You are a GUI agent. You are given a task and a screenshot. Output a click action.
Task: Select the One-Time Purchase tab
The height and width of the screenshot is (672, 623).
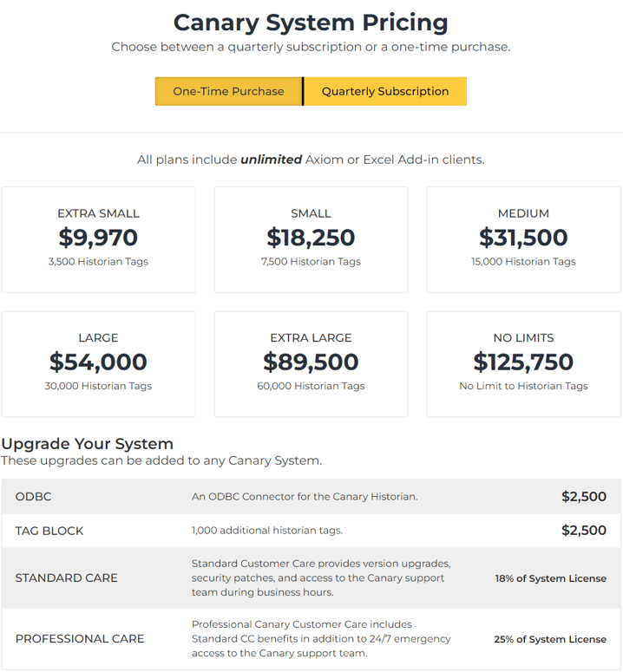[228, 91]
